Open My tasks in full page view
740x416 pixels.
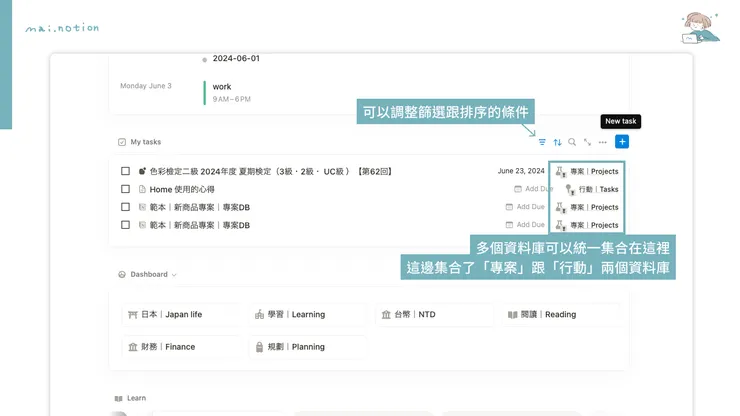tap(587, 142)
